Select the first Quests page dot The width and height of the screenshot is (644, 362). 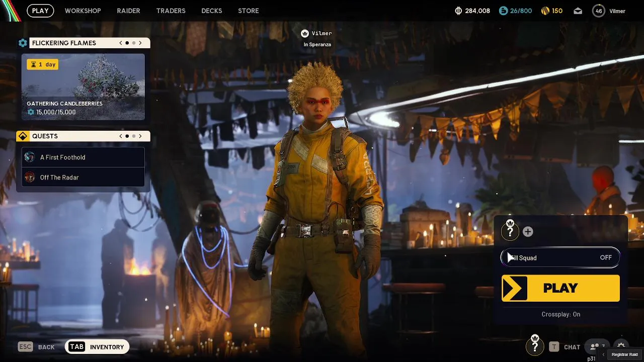(127, 136)
